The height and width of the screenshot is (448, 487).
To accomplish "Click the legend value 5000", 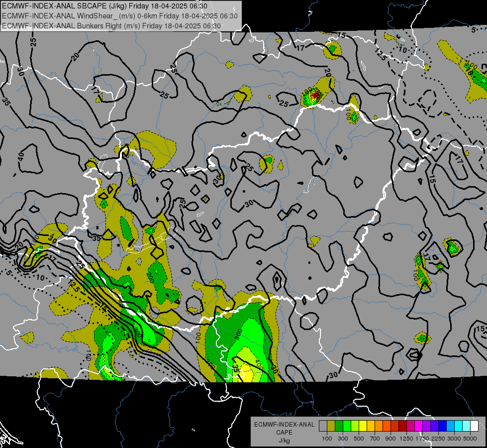I will coord(470,439).
